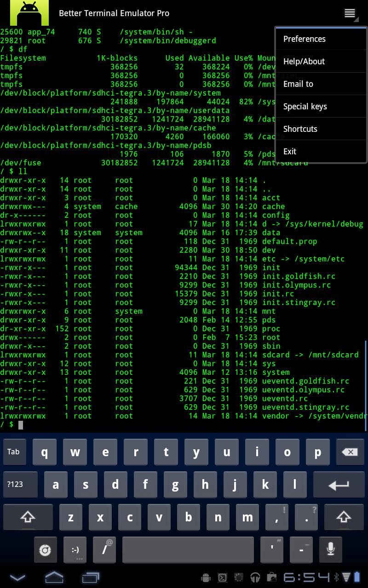Image resolution: width=368 pixels, height=588 pixels.
Task: Tap the space bar key
Action: click(188, 549)
